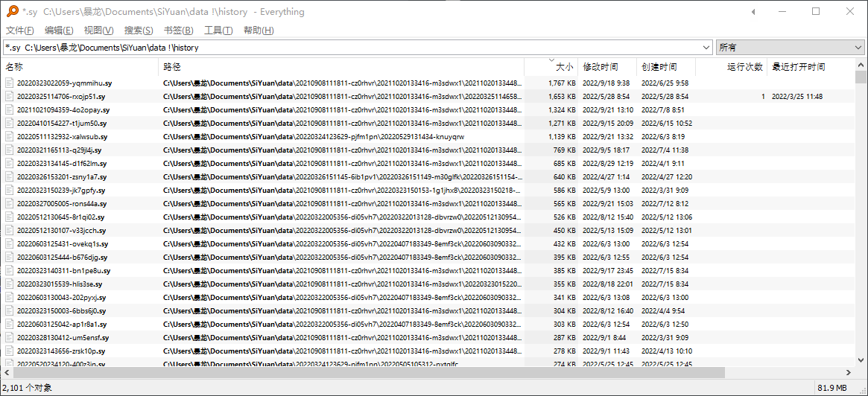Image resolution: width=868 pixels, height=396 pixels.
Task: Open the 编辑(E) menu
Action: point(59,31)
